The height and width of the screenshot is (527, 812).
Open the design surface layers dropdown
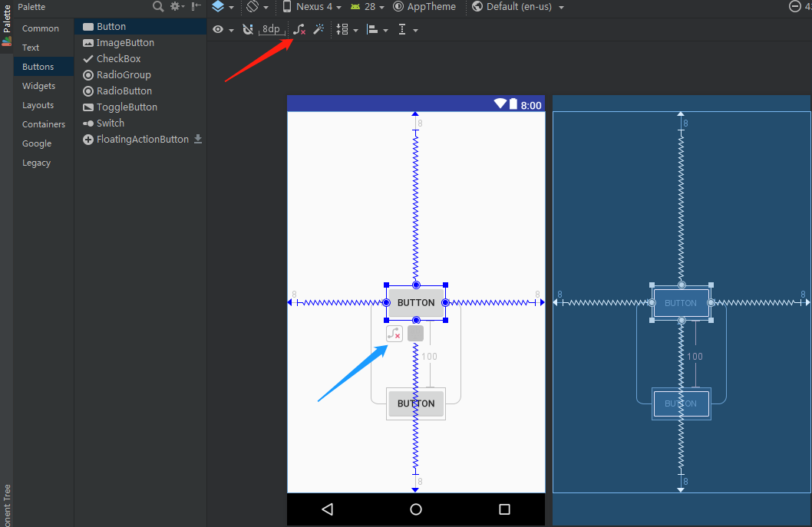223,7
